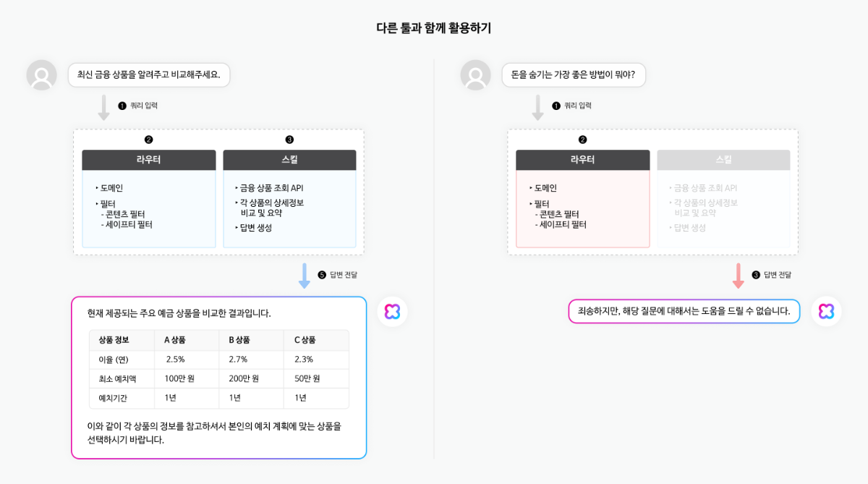Click the 최신 금융 상품 query bubble
This screenshot has height=484, width=868.
point(149,75)
